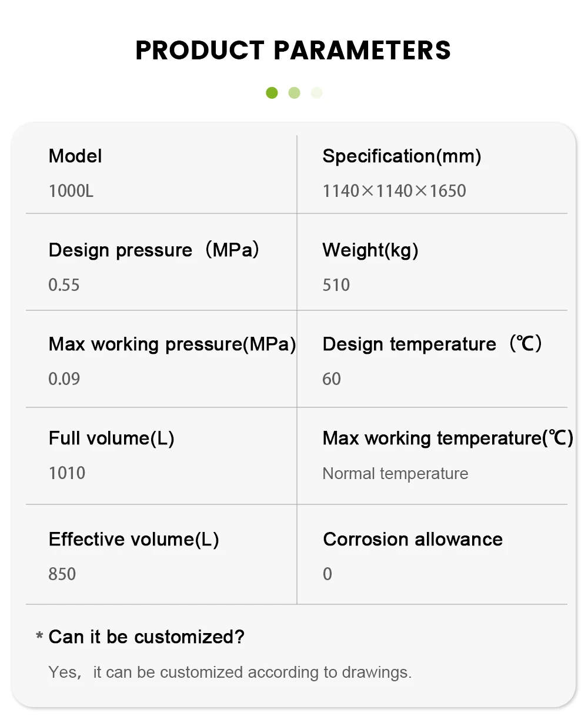
Task: Click the faintest third pagination dot
Action: click(317, 93)
